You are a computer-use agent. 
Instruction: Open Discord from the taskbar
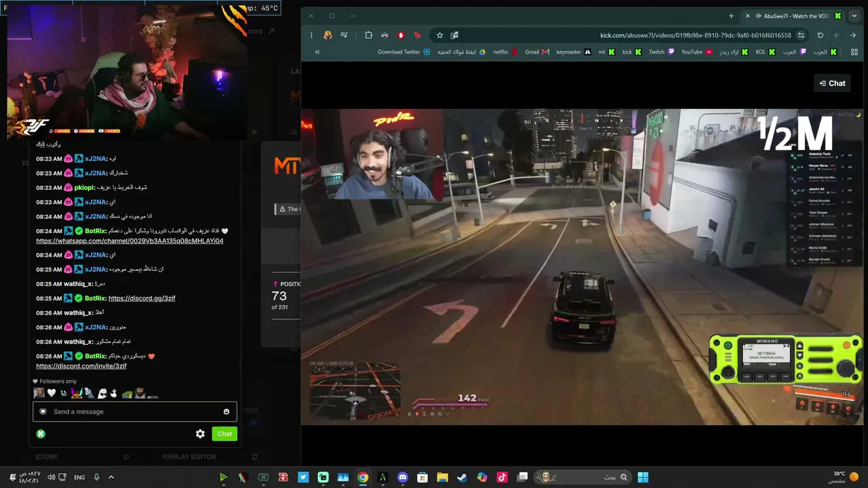pyautogui.click(x=403, y=477)
